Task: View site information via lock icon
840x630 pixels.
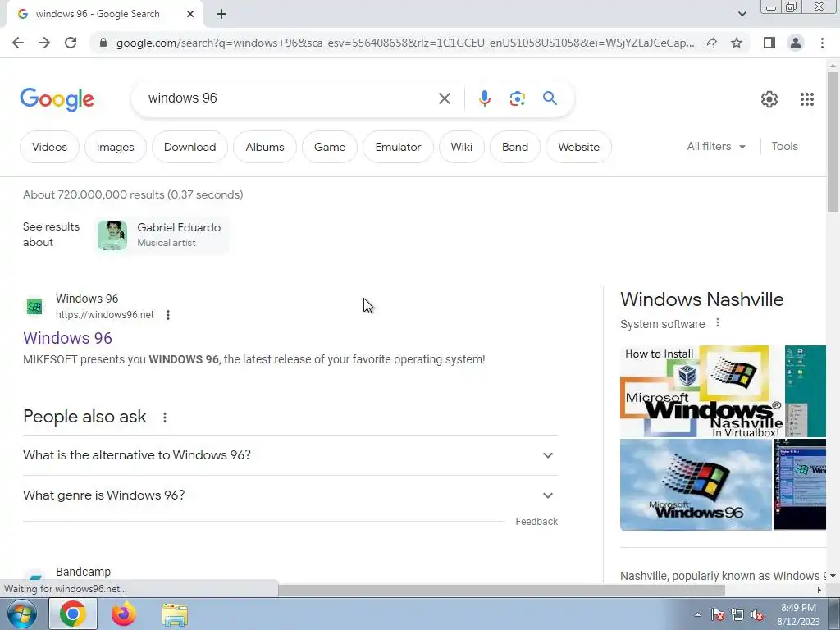Action: point(103,43)
